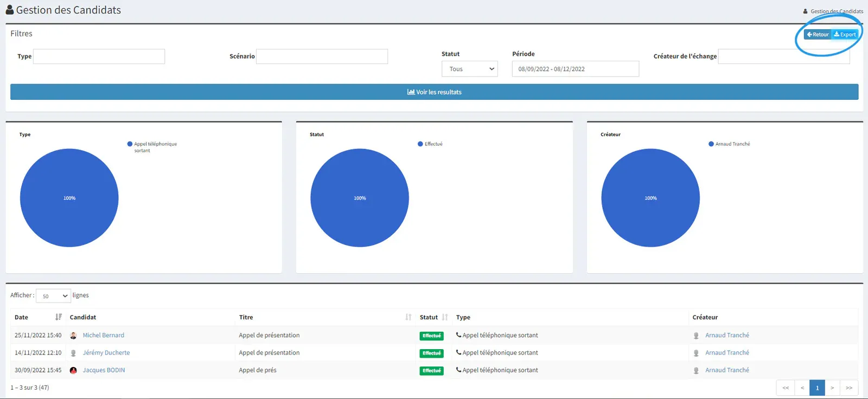Screen dimensions: 868x399
Task: Click Jacques BODIN's avatar icon
Action: coord(73,370)
